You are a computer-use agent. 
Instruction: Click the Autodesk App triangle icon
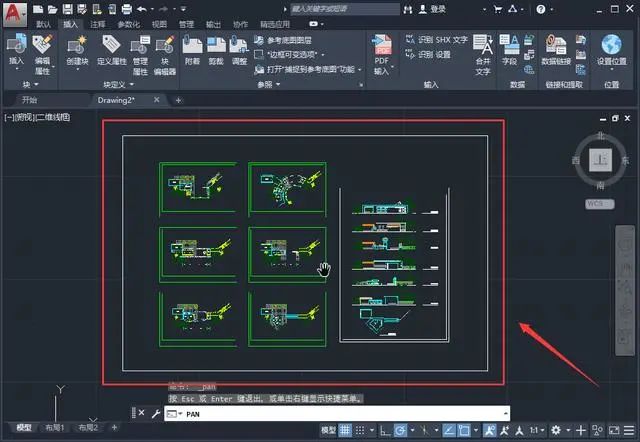click(x=513, y=9)
